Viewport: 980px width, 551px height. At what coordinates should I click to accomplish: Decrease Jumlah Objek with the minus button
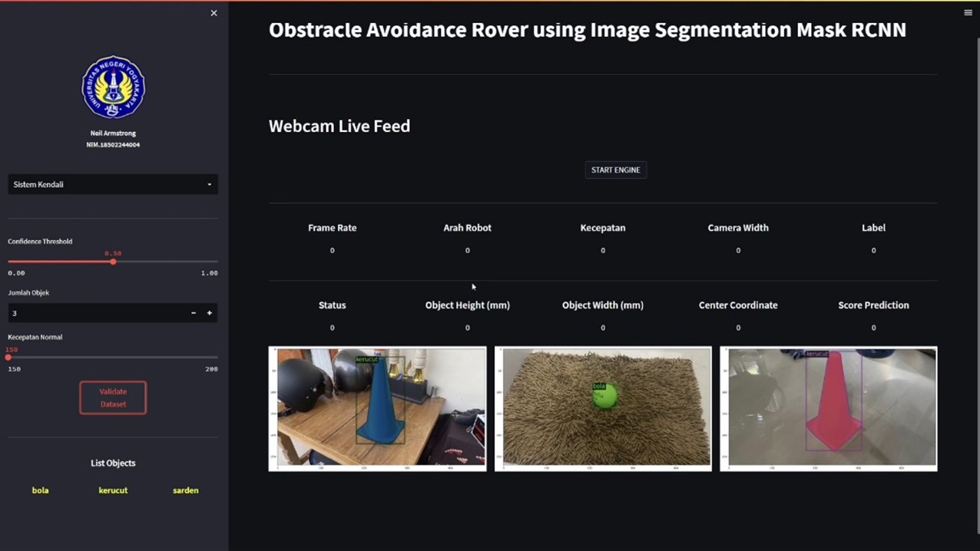click(194, 313)
